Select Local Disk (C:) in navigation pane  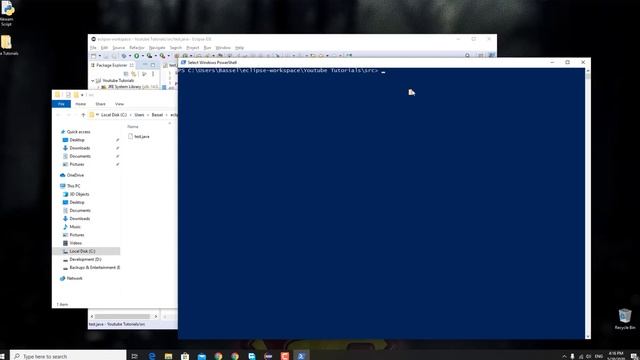(87, 251)
